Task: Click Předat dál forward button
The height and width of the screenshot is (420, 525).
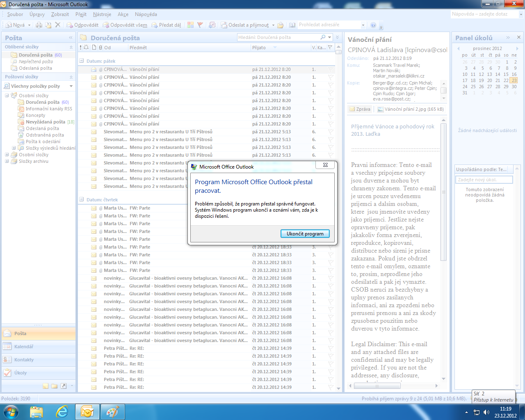Action: [167, 25]
